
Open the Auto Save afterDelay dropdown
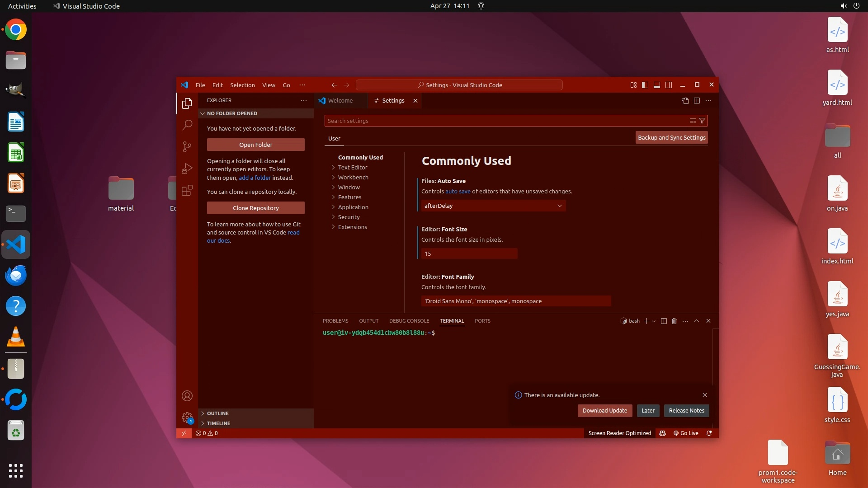493,206
